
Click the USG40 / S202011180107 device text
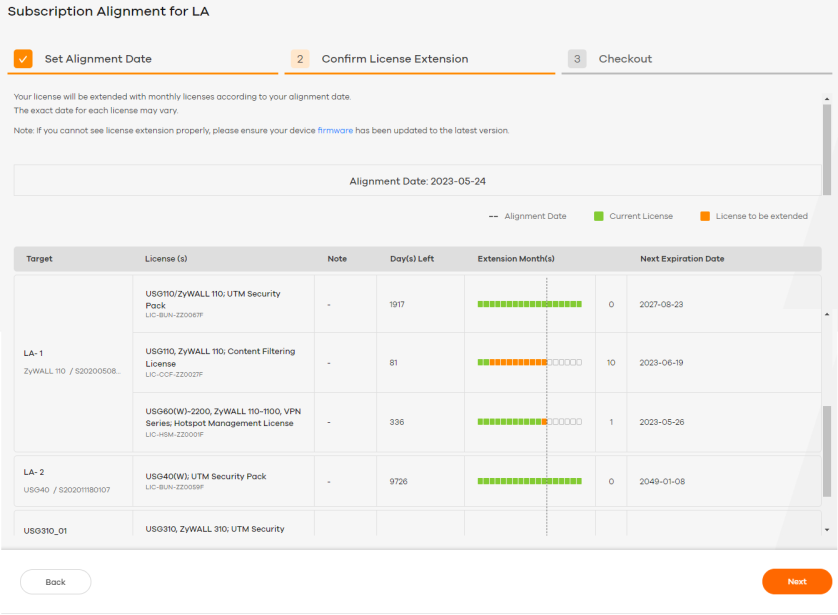[x=67, y=489]
